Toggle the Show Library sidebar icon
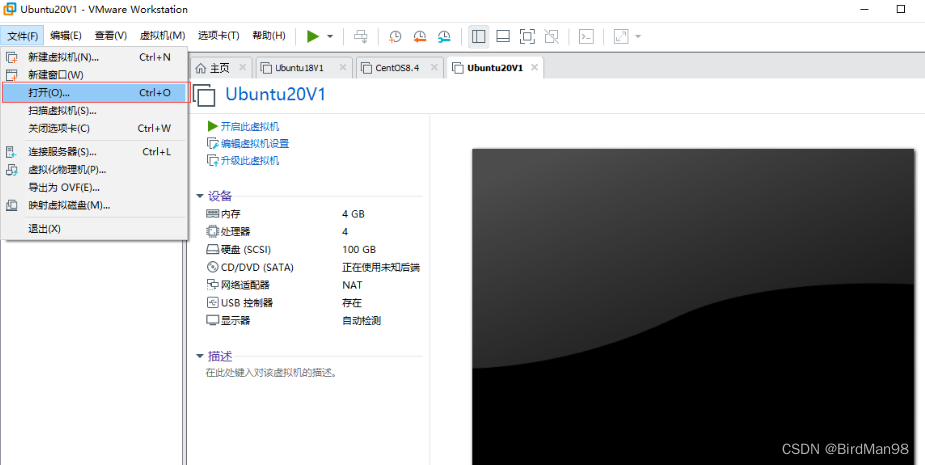Image resolution: width=925 pixels, height=465 pixels. coord(478,37)
